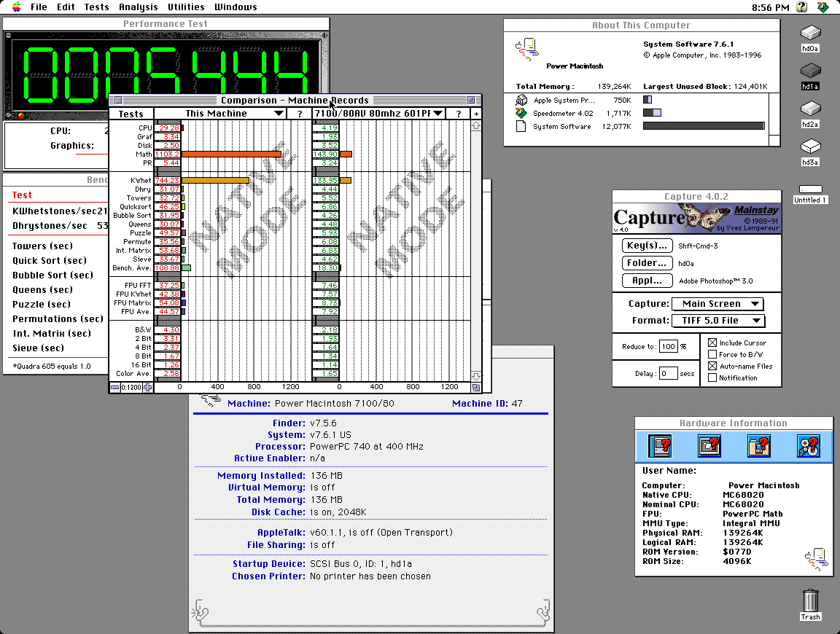Image resolution: width=840 pixels, height=634 pixels.
Task: Enable Force to B/W option
Action: click(x=712, y=354)
